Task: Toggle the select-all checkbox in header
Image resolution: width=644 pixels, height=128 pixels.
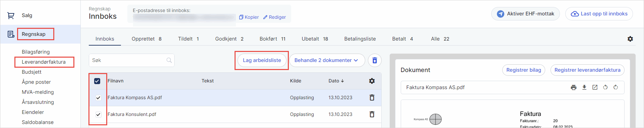Action: pos(97,81)
